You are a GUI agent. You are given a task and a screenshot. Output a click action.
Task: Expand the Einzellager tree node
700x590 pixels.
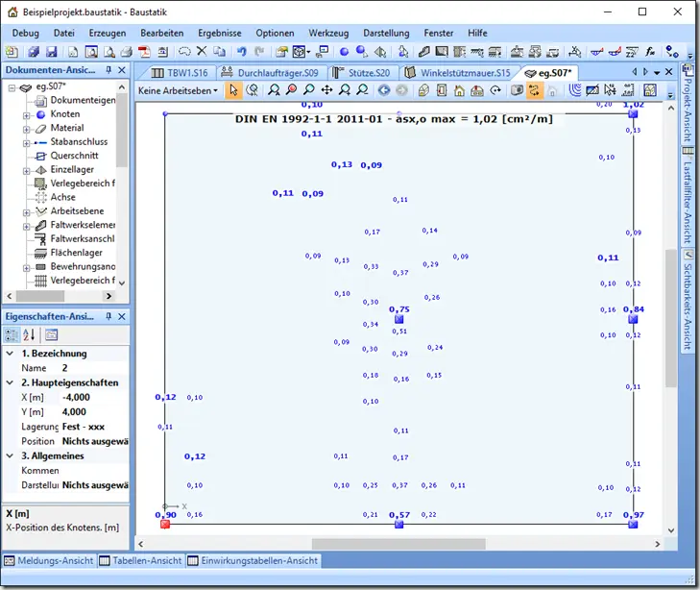[26, 171]
